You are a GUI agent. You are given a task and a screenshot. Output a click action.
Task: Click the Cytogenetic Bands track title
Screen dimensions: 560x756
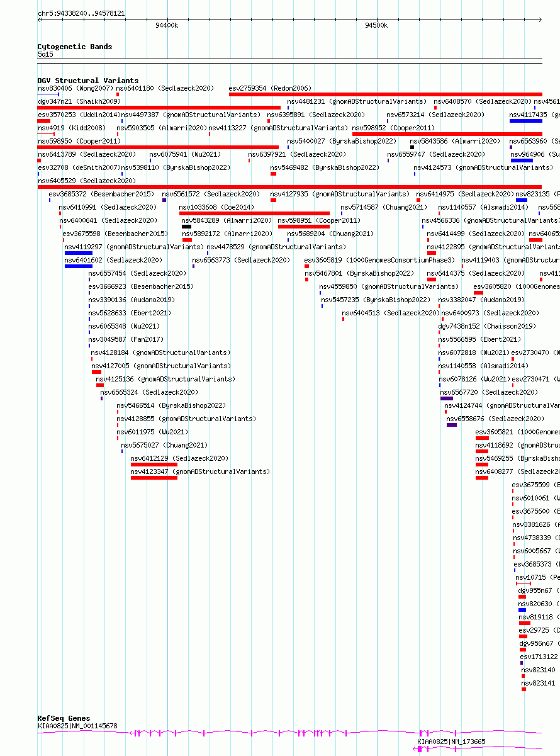(x=75, y=47)
